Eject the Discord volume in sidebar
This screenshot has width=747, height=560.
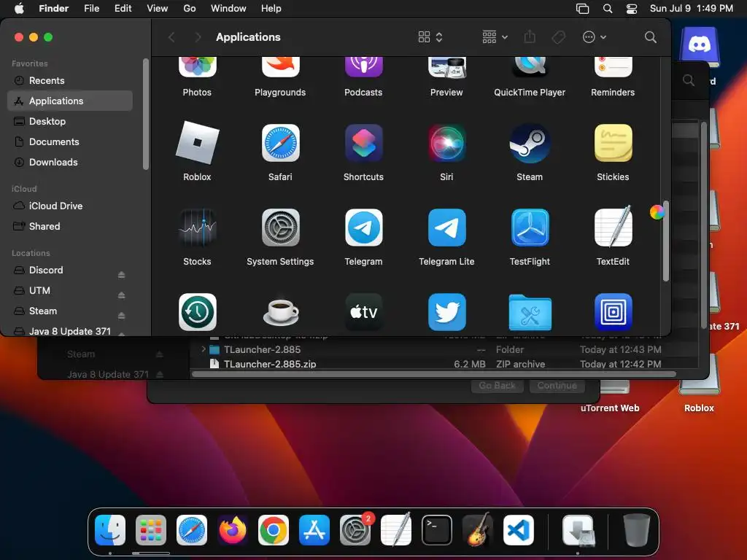point(122,274)
